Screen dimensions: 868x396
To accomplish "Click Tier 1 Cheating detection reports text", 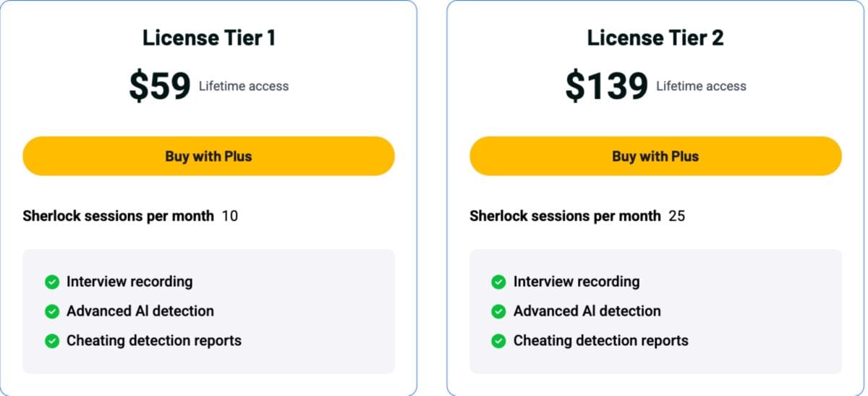I will pos(154,340).
